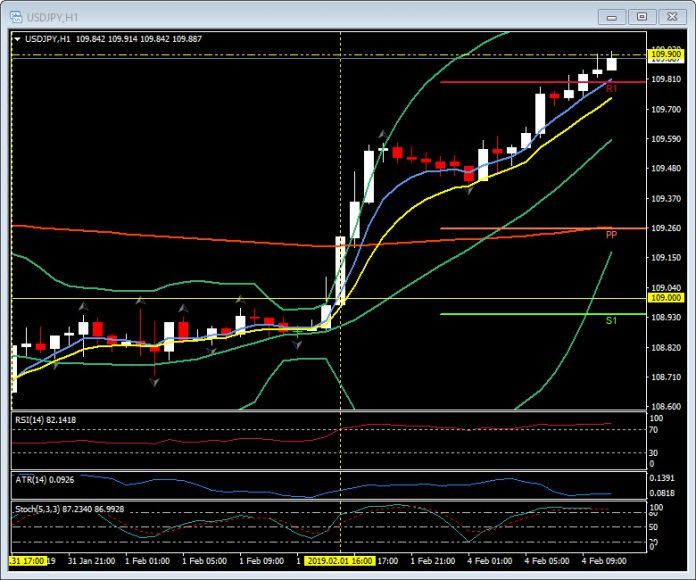
Task: Expand the chart dropdown triangle beside USDJPY,H1
Action: [x=17, y=39]
